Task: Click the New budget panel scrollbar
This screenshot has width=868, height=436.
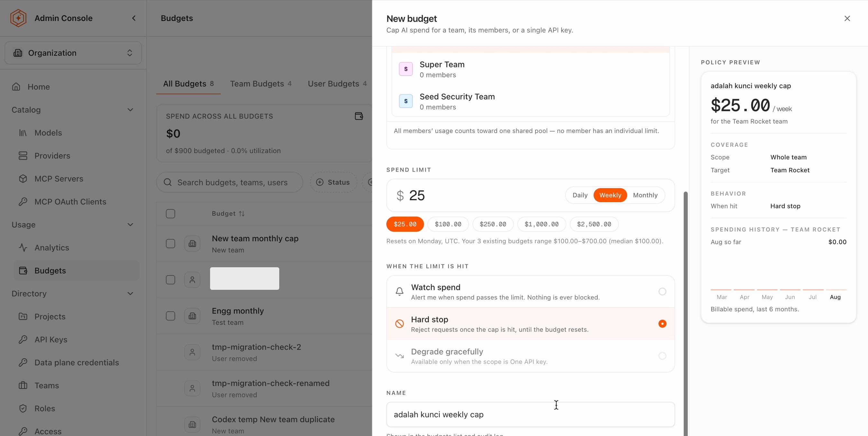Action: tap(685, 314)
